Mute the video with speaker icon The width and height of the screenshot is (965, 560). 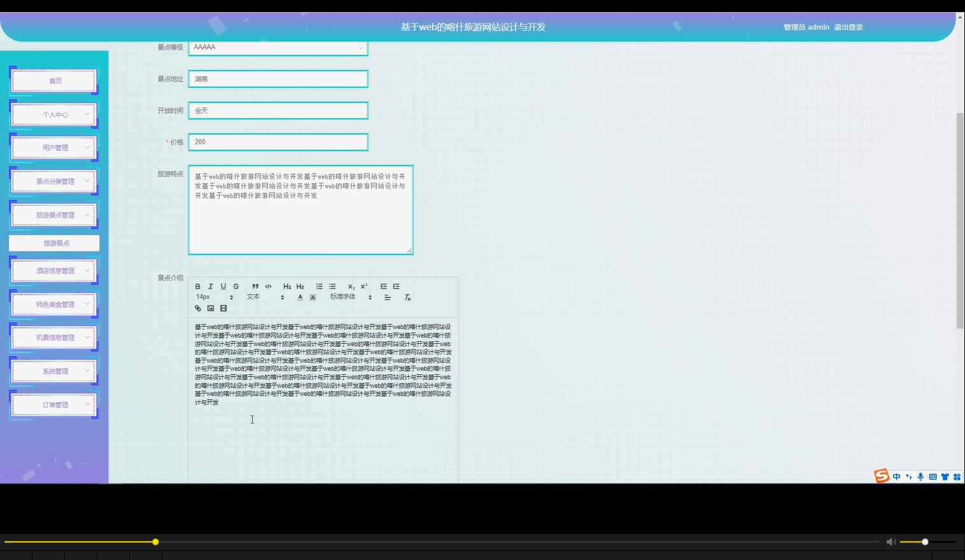[891, 542]
